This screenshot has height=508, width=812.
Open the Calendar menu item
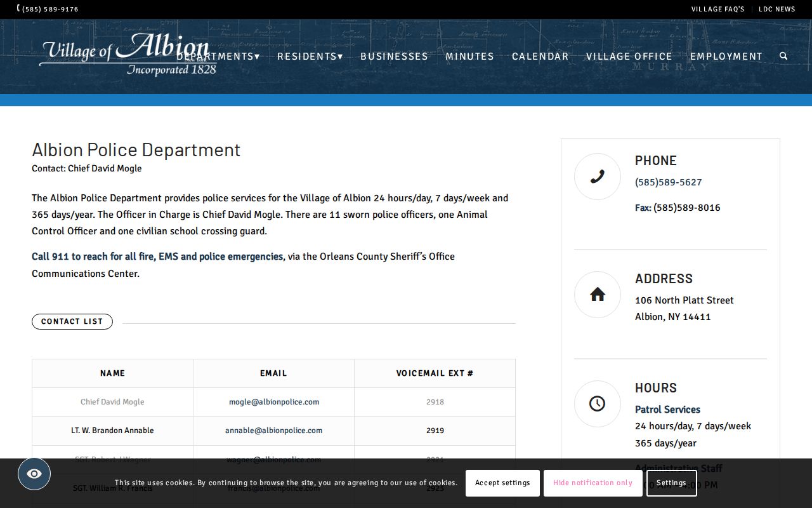(540, 56)
